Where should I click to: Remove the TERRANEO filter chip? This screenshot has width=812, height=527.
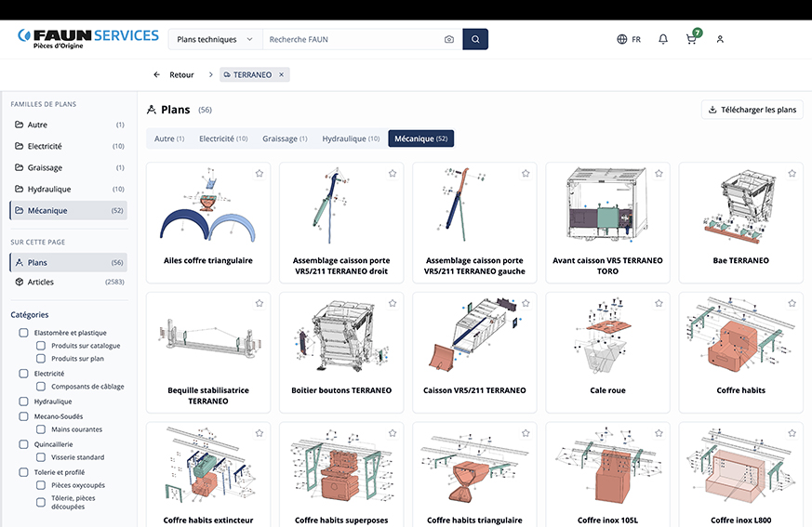point(282,74)
